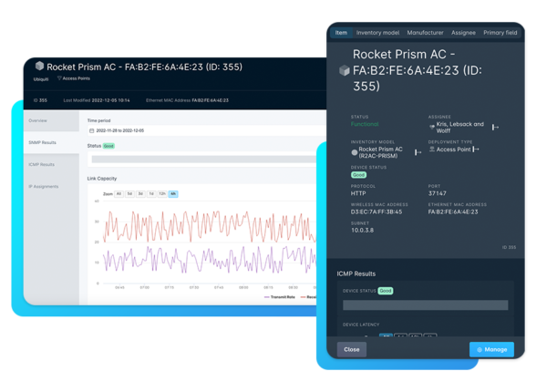Click the Close button
Image resolution: width=547 pixels, height=392 pixels.
pos(352,349)
